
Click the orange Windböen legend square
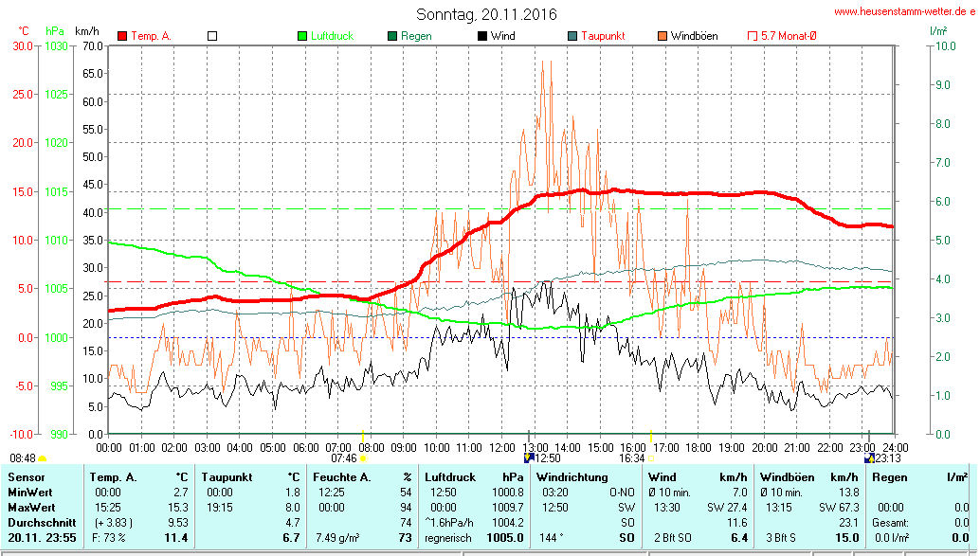pos(662,36)
